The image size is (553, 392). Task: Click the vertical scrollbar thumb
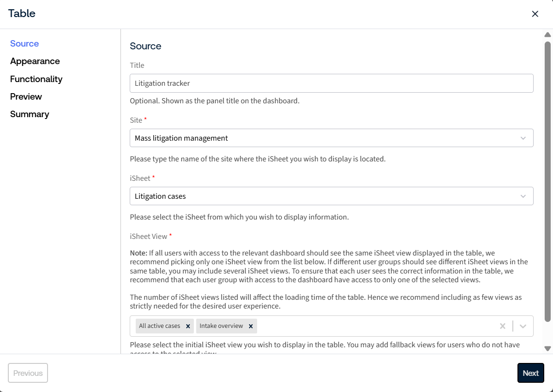[547, 181]
